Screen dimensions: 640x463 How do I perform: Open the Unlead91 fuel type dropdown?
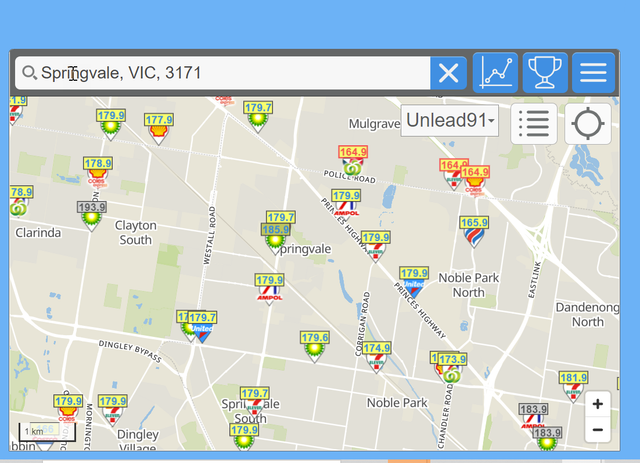click(x=450, y=120)
